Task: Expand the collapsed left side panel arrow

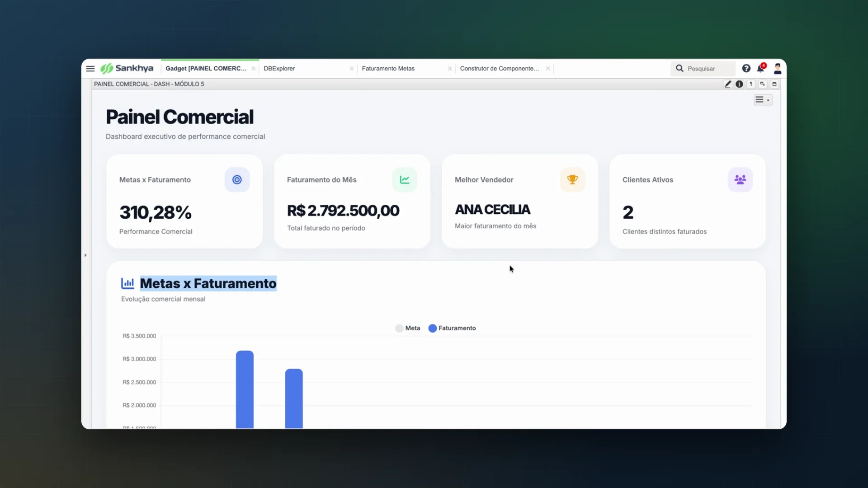Action: 85,255
